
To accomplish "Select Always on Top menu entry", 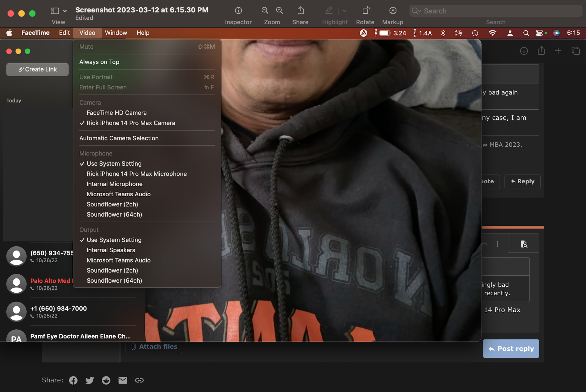I will coord(99,62).
